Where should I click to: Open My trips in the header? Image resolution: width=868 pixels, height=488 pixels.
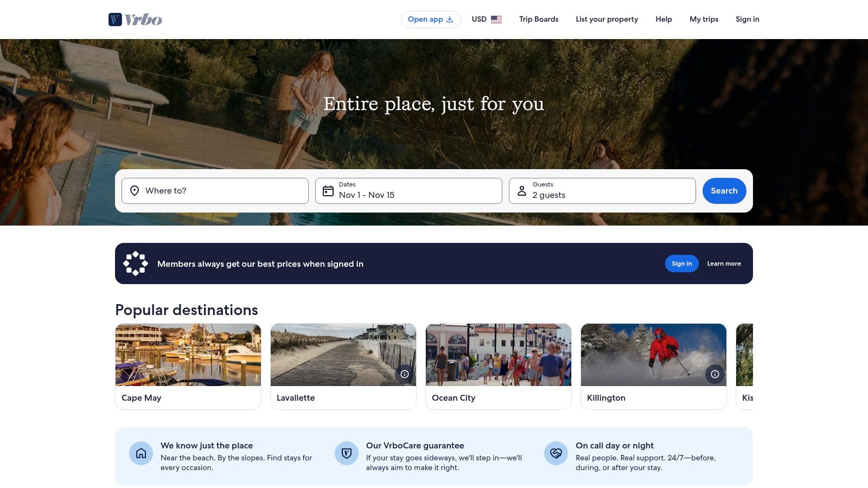point(704,20)
